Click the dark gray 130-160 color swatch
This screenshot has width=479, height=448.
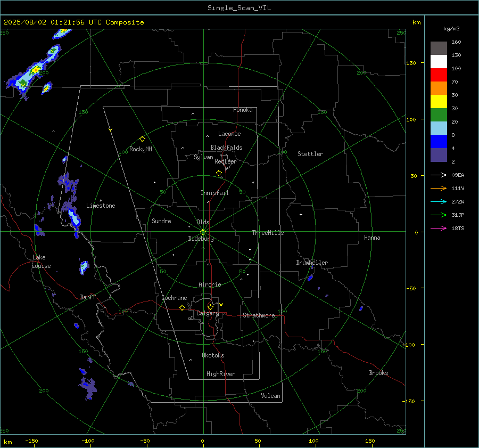[439, 48]
